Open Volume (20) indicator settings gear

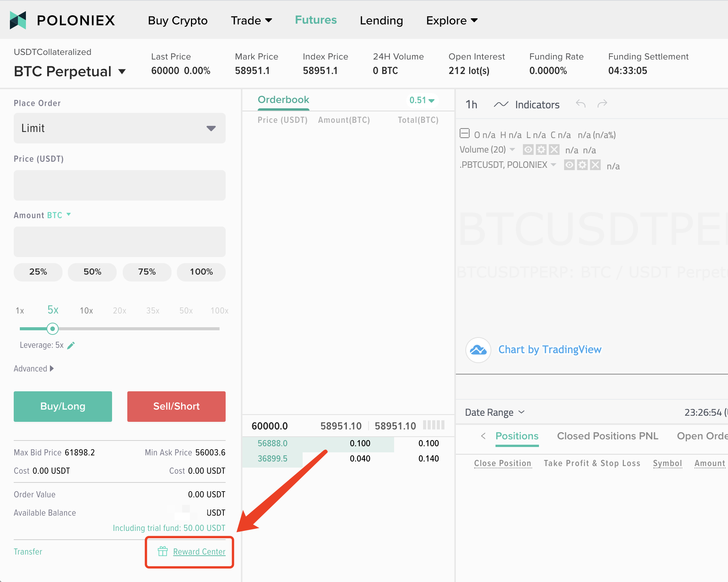click(541, 150)
